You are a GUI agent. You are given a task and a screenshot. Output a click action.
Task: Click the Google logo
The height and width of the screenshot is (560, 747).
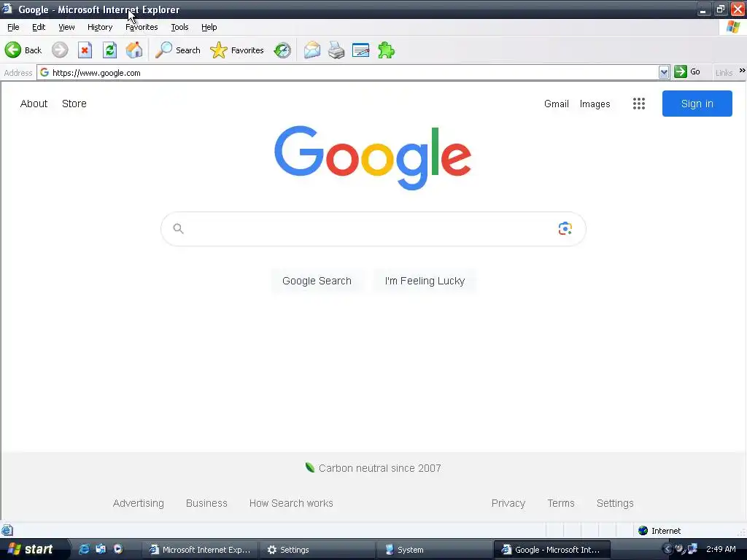coord(373,157)
